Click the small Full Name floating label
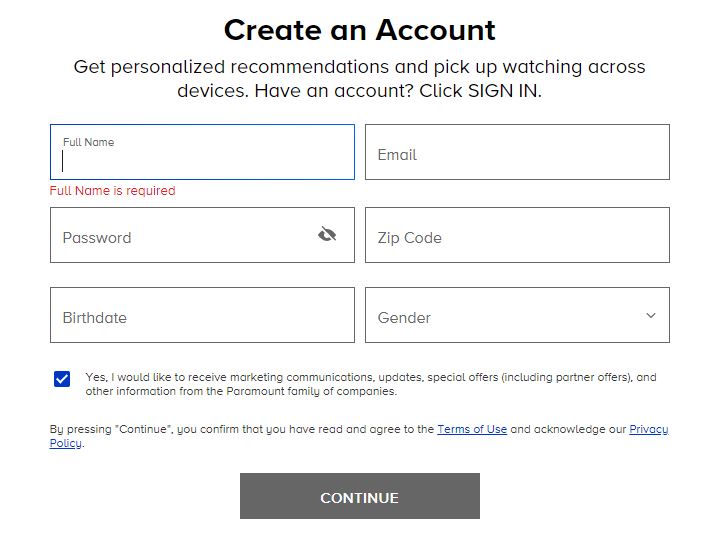706x536 pixels. coord(88,142)
